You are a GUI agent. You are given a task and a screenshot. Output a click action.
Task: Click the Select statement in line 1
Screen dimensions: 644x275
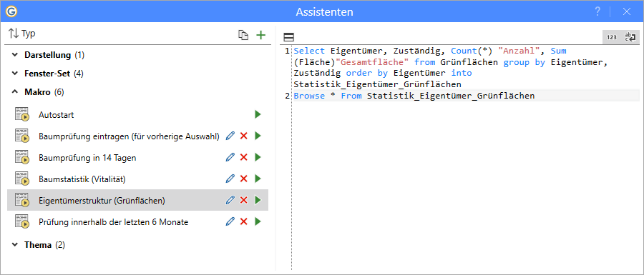310,51
